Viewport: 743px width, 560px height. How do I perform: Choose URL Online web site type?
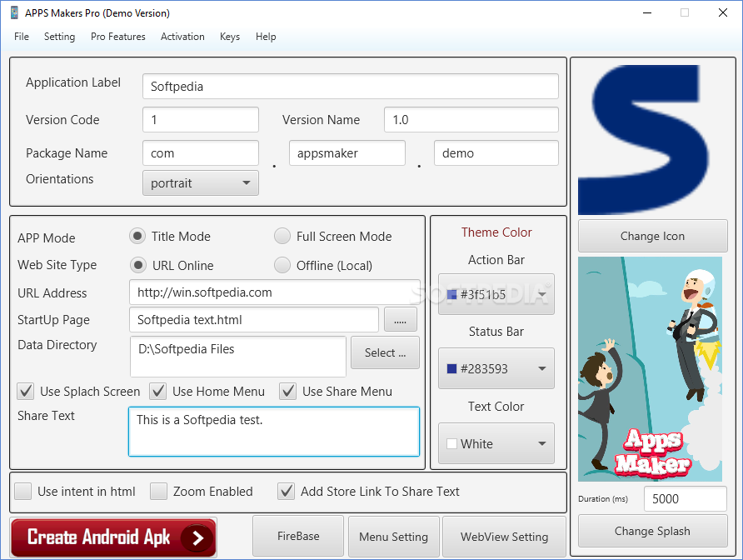pyautogui.click(x=138, y=265)
